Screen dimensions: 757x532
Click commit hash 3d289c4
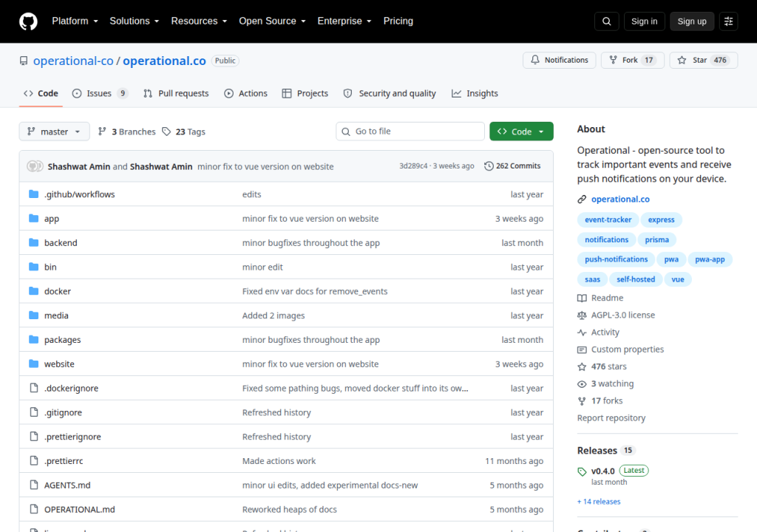coord(413,166)
